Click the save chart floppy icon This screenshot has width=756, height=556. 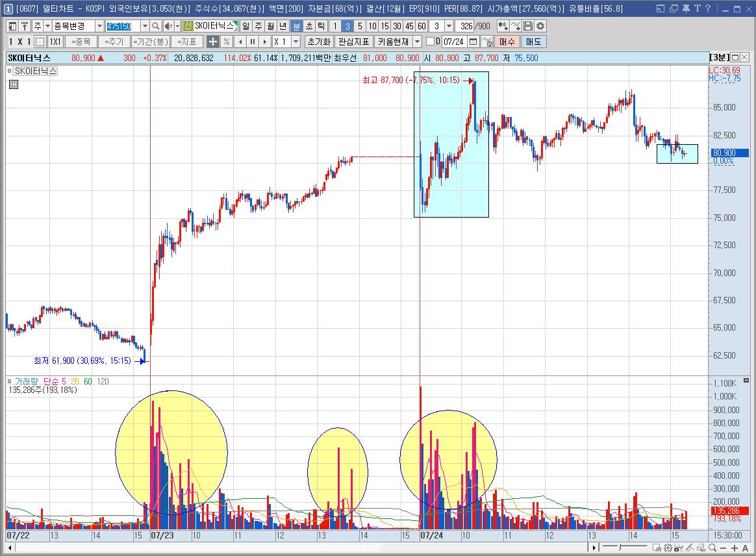pos(528,26)
